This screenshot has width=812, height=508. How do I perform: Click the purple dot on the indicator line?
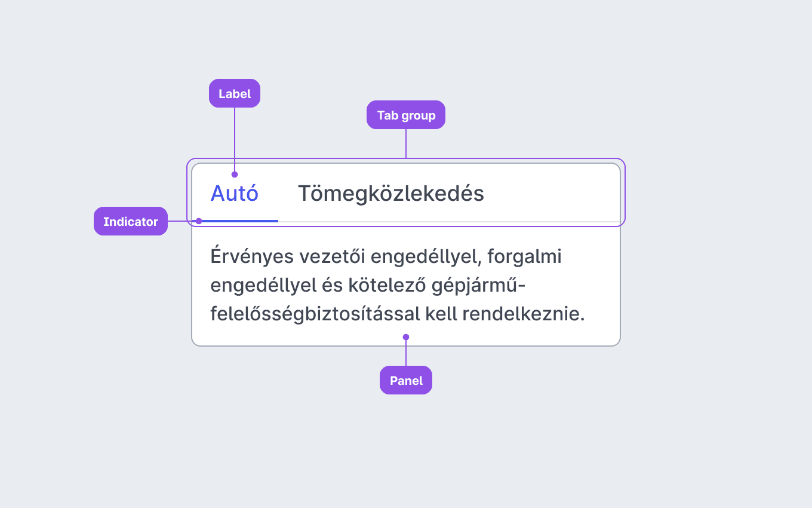pos(199,221)
